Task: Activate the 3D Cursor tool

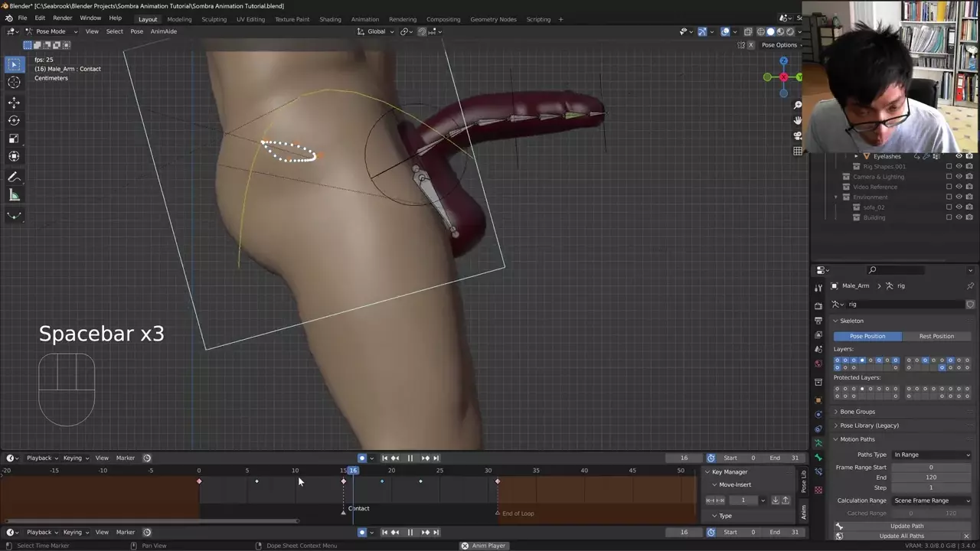Action: click(x=14, y=83)
